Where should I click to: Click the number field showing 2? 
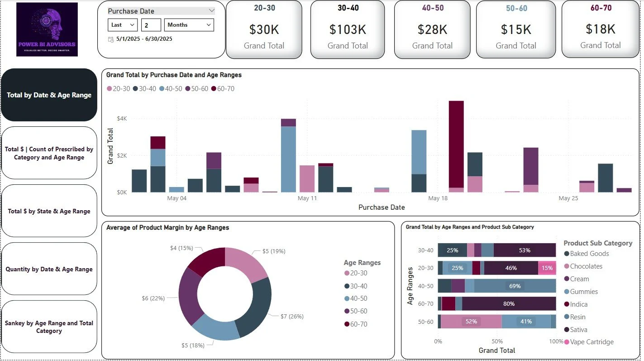click(x=151, y=25)
